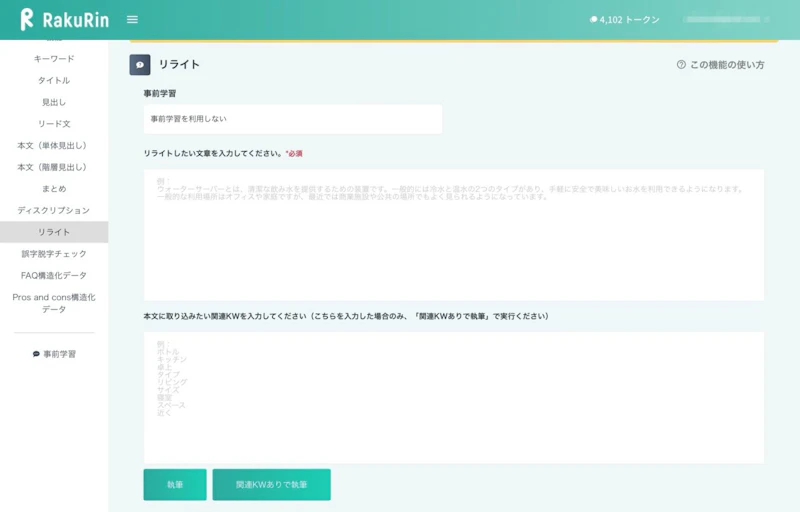
Task: Toggle the hamburger menu icon
Action: coord(132,19)
